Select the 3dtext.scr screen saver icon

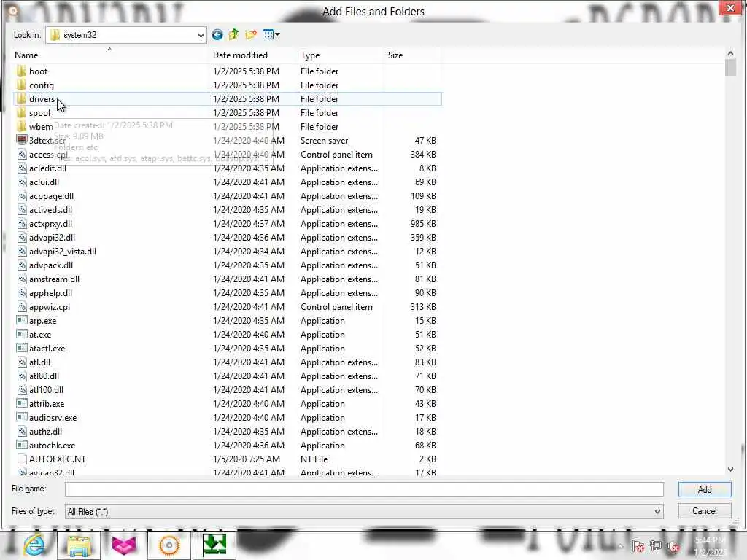(x=21, y=140)
